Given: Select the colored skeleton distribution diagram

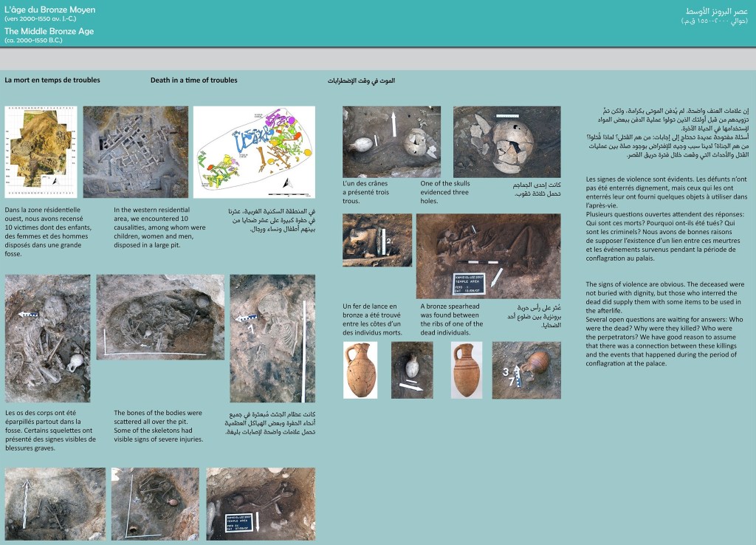Looking at the screenshot, I should [254, 151].
